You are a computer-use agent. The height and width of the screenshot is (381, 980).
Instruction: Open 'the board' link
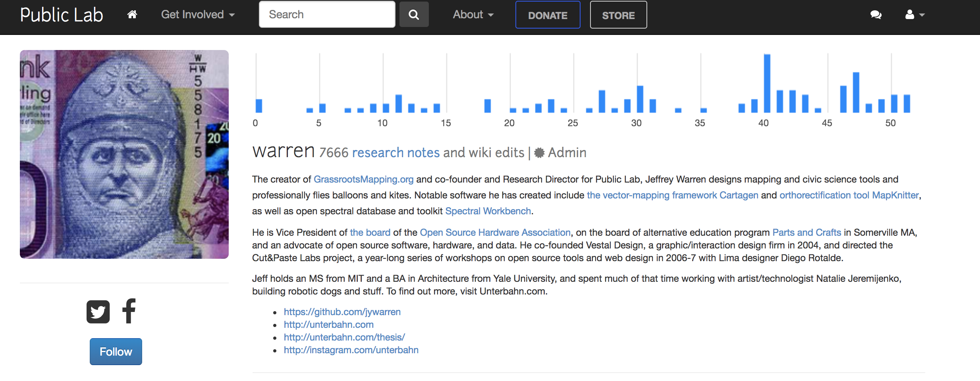click(x=370, y=233)
